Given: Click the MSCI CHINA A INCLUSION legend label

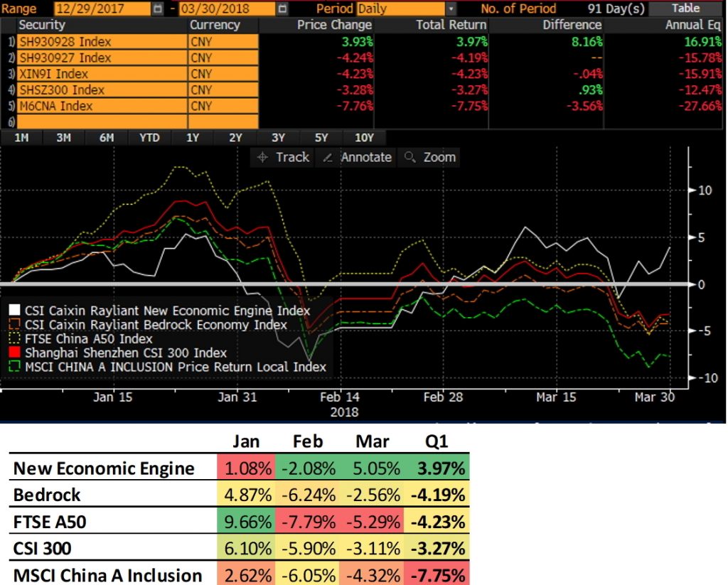Looking at the screenshot, I should pyautogui.click(x=176, y=367).
